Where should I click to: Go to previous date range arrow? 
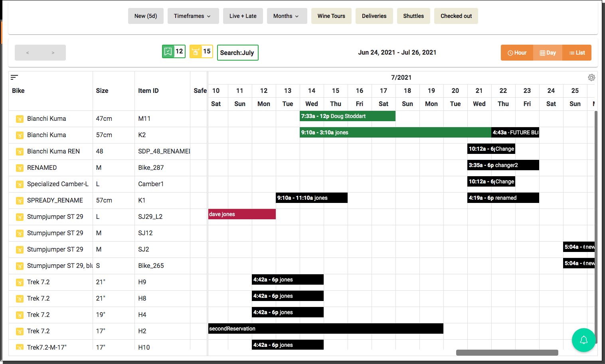click(x=28, y=53)
